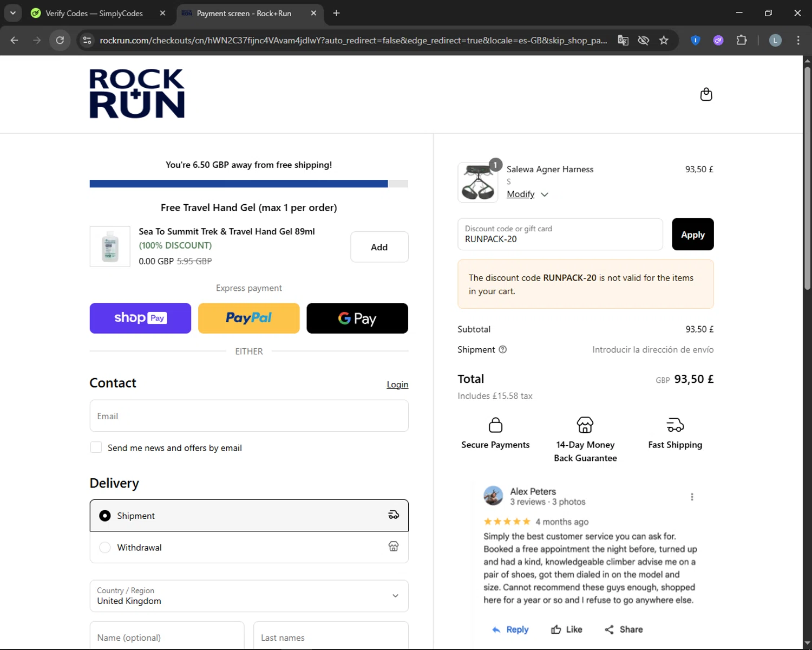The image size is (812, 650).
Task: Close the Payment screen Rock+Run tab
Action: click(x=313, y=13)
